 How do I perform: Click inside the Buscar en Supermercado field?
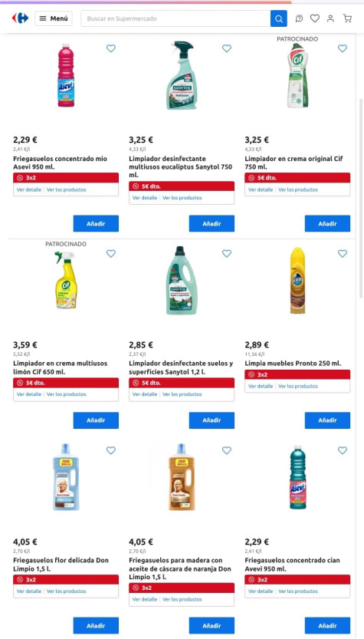point(175,18)
